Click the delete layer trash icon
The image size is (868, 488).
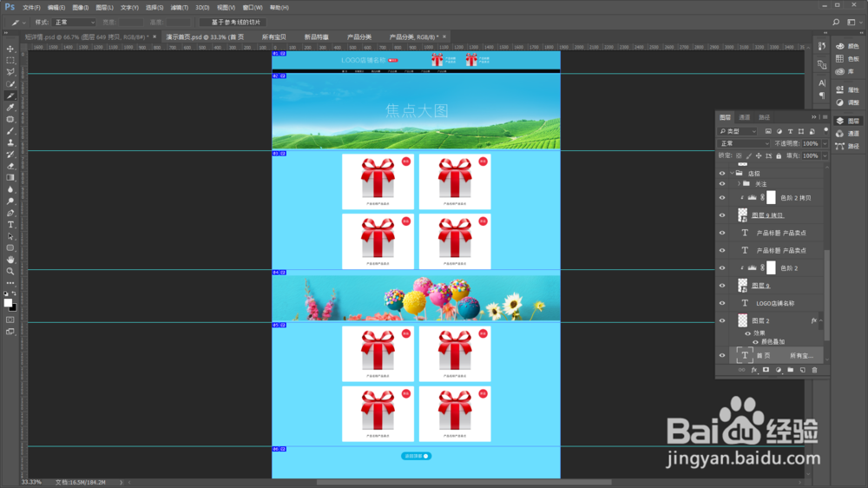pyautogui.click(x=814, y=370)
